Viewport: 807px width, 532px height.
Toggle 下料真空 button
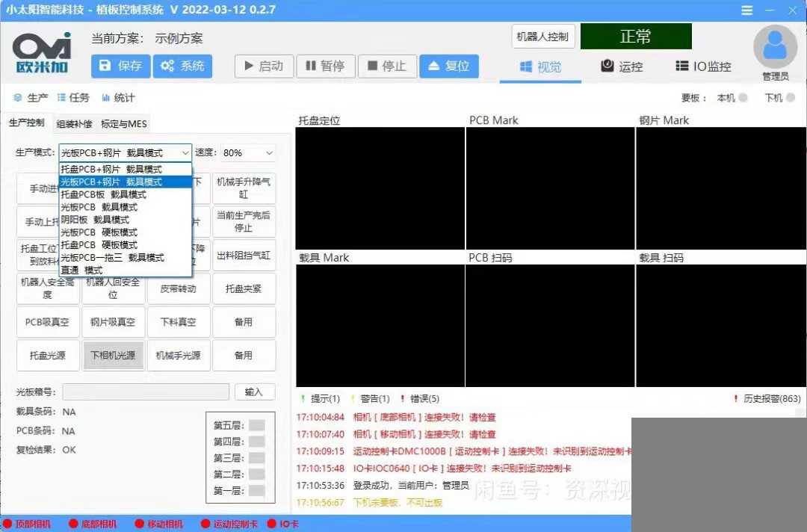pyautogui.click(x=179, y=322)
